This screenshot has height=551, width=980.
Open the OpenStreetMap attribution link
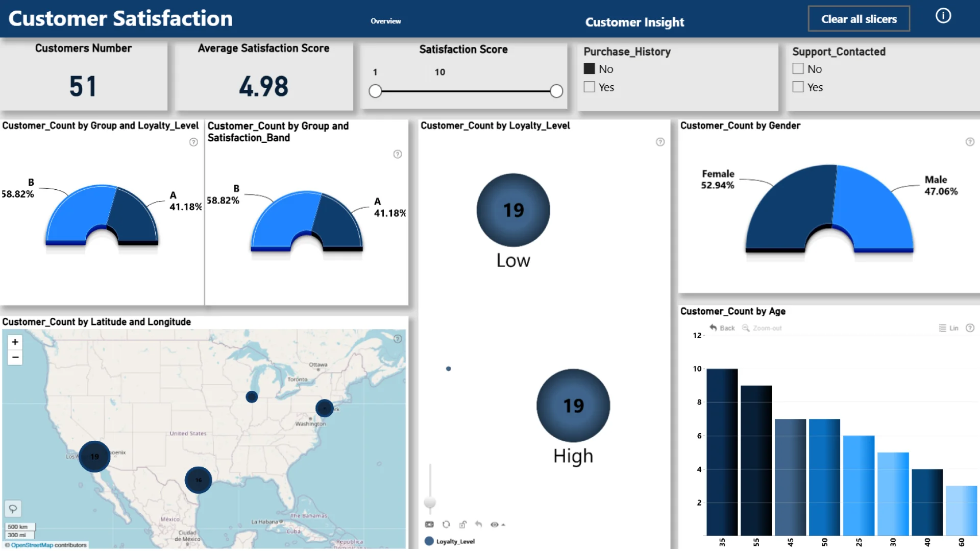tap(32, 545)
